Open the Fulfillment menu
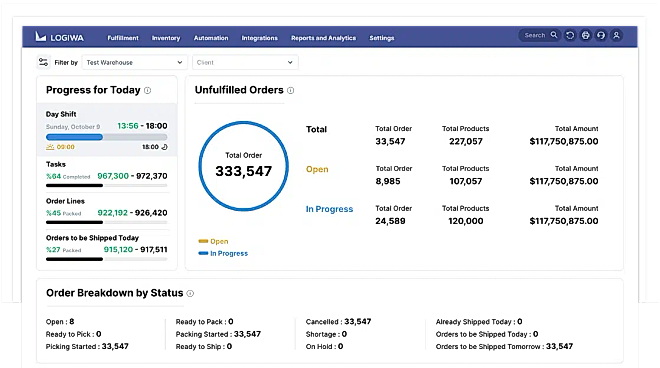The width and height of the screenshot is (660, 368). coord(123,38)
